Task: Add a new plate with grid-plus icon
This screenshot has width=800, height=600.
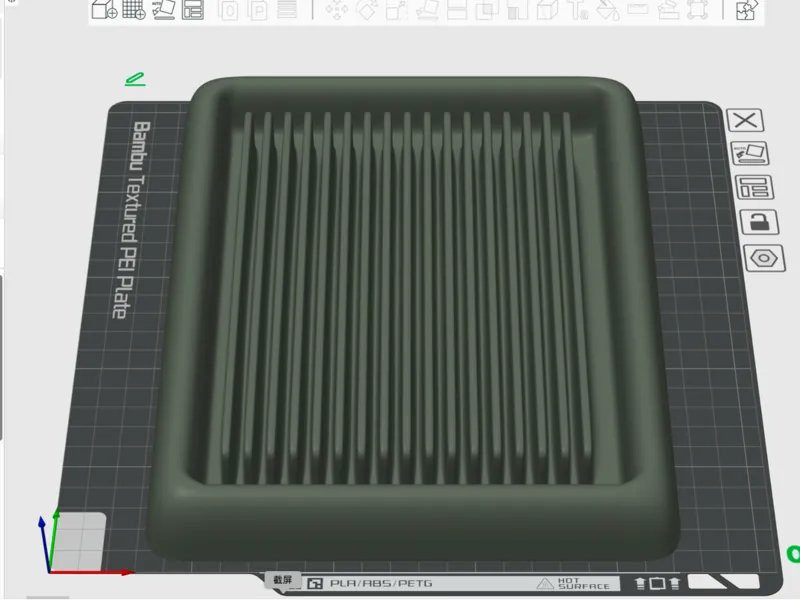Action: click(x=134, y=9)
